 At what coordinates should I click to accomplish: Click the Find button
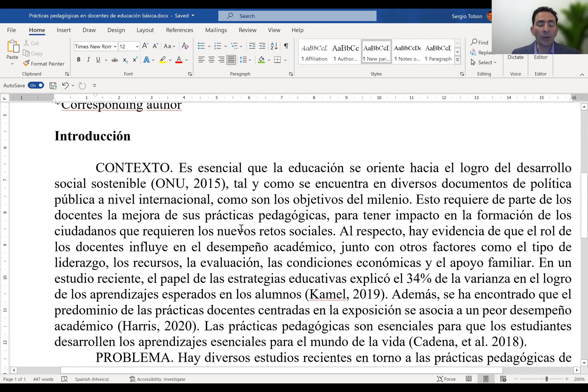(479, 42)
